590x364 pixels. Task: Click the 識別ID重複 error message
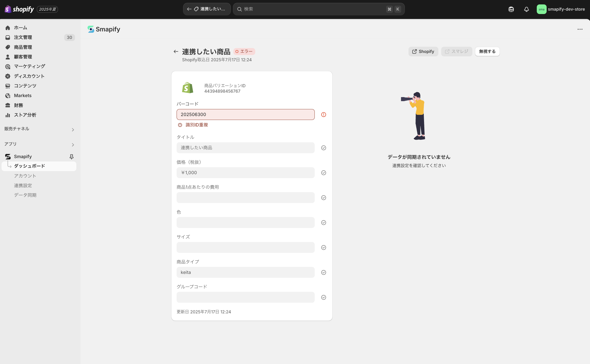197,125
